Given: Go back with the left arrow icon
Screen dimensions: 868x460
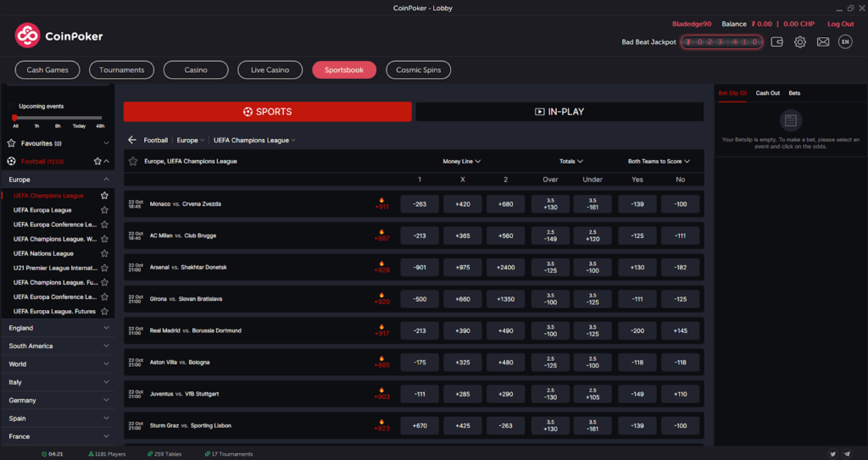Looking at the screenshot, I should (131, 140).
